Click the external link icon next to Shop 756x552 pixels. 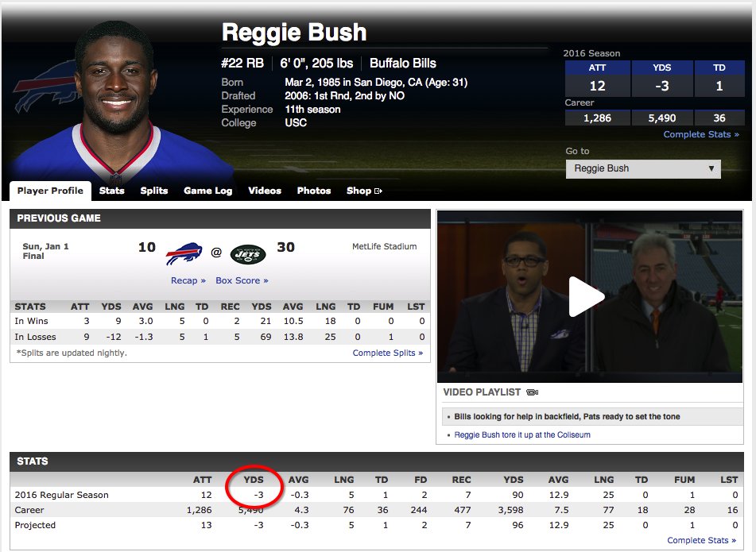[378, 191]
